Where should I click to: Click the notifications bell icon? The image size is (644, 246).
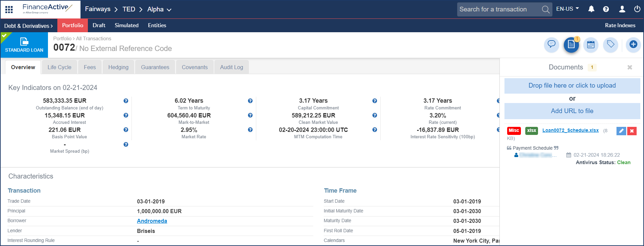coord(591,9)
